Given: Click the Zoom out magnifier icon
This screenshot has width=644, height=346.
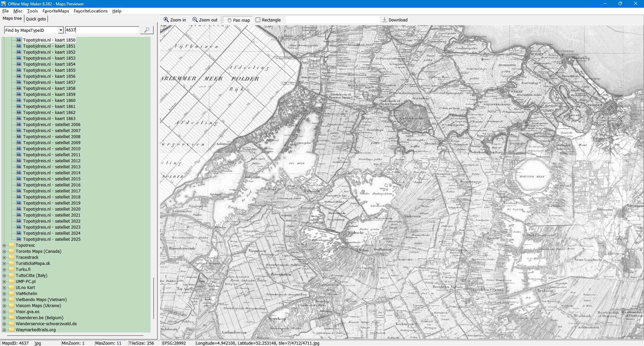Looking at the screenshot, I should pos(195,20).
